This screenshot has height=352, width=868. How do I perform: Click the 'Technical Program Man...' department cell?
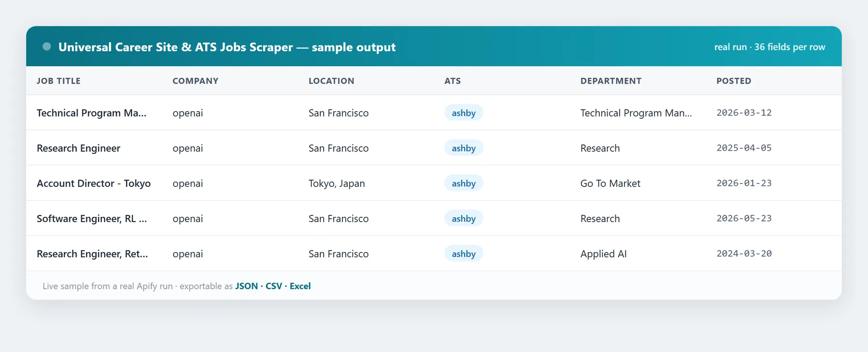tap(636, 113)
